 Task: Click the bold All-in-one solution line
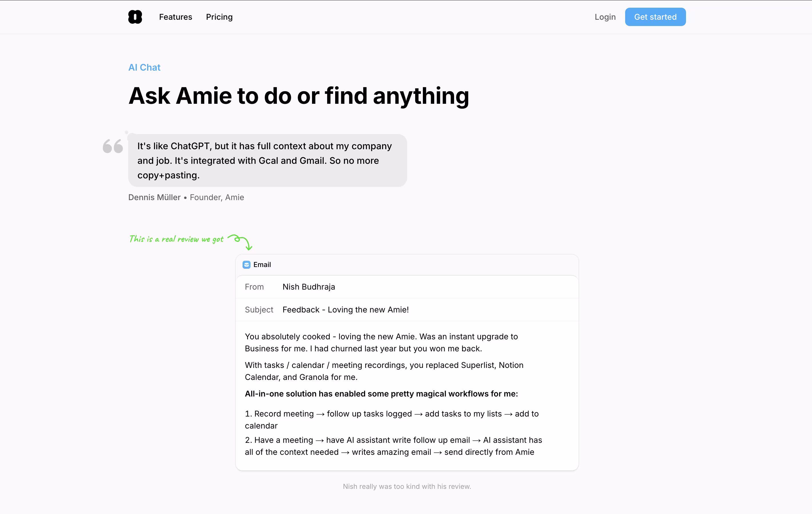coord(381,394)
